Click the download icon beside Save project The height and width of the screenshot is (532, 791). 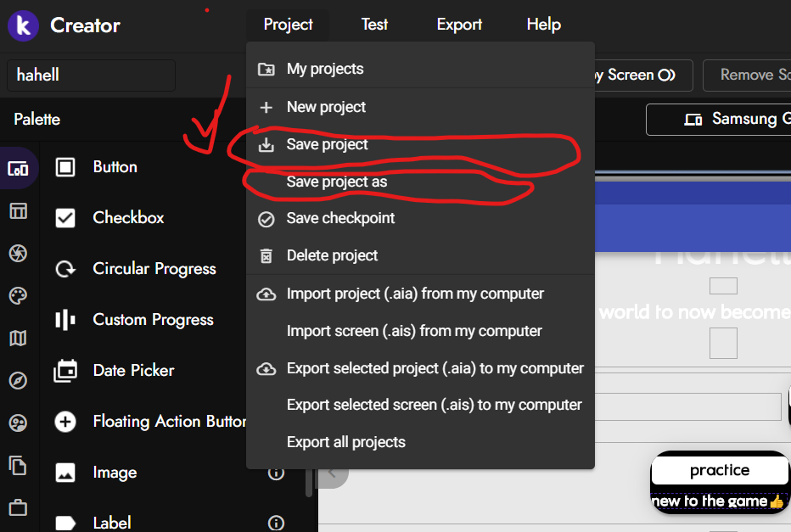coord(266,145)
